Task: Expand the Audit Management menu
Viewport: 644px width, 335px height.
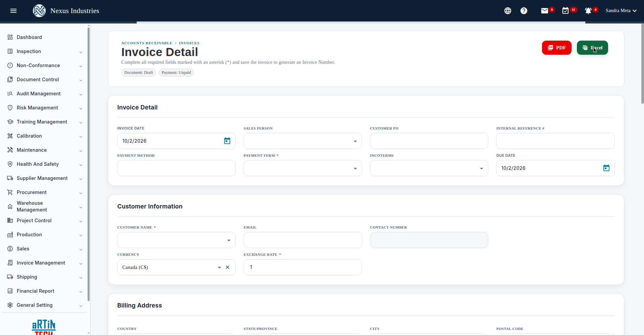Action: point(45,94)
